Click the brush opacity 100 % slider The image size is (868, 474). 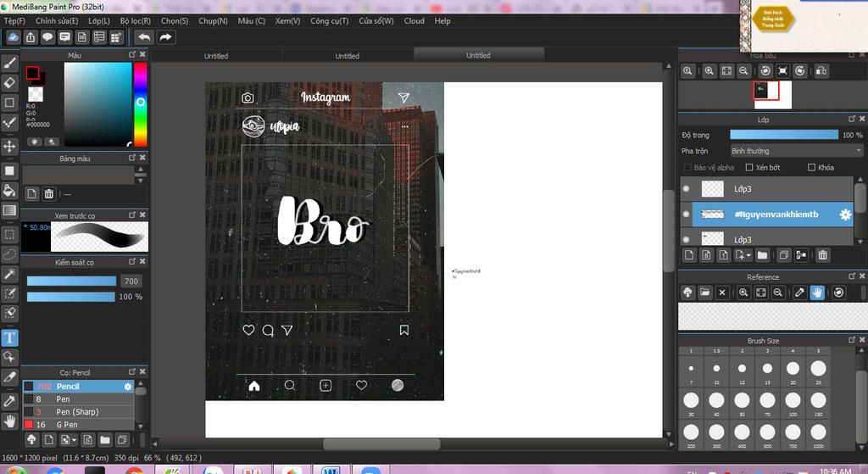point(71,297)
